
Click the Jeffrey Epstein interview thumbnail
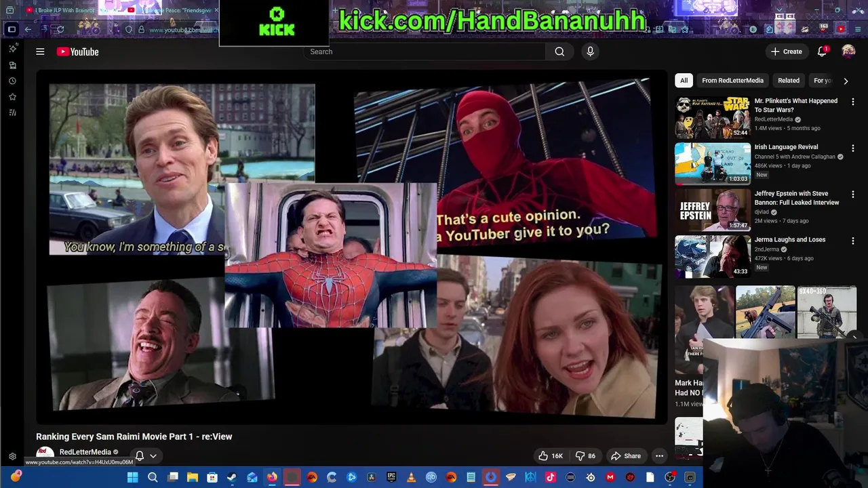(x=712, y=210)
